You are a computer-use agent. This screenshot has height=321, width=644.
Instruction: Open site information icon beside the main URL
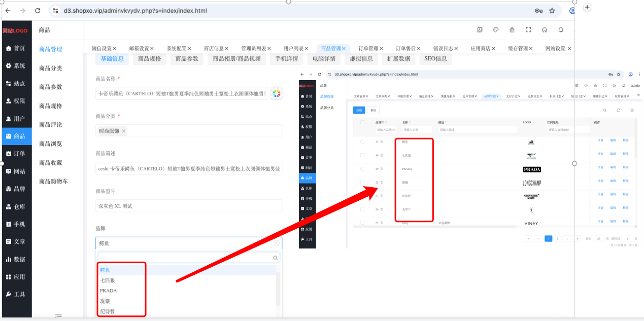[56, 10]
